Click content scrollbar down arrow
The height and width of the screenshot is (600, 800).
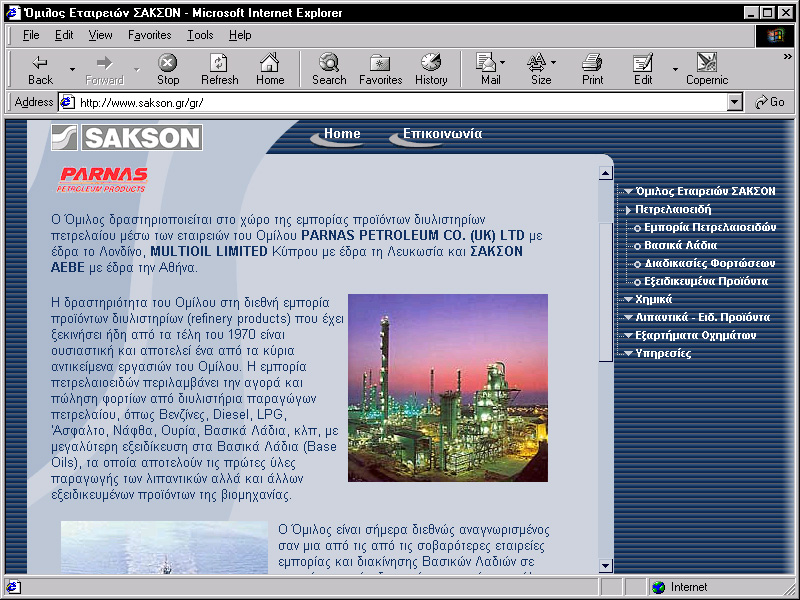point(606,565)
